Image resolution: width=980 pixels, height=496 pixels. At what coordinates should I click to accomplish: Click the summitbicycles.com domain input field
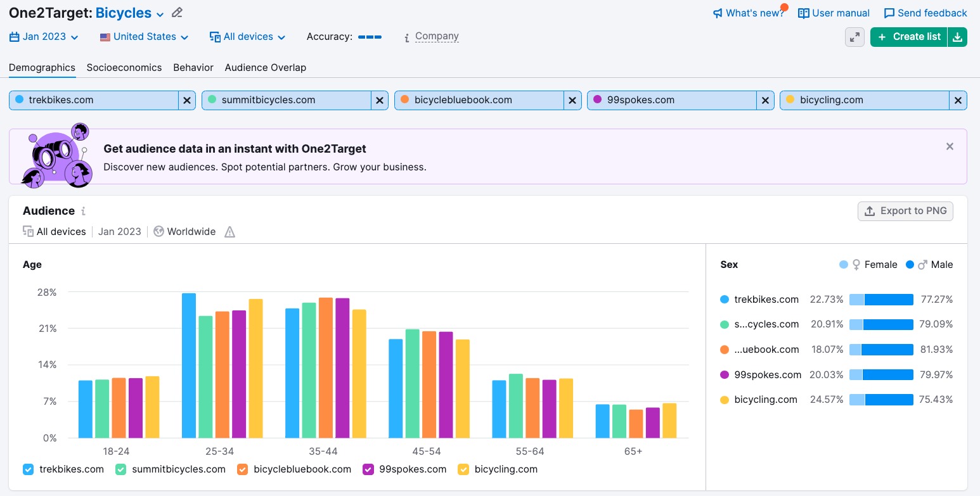287,100
